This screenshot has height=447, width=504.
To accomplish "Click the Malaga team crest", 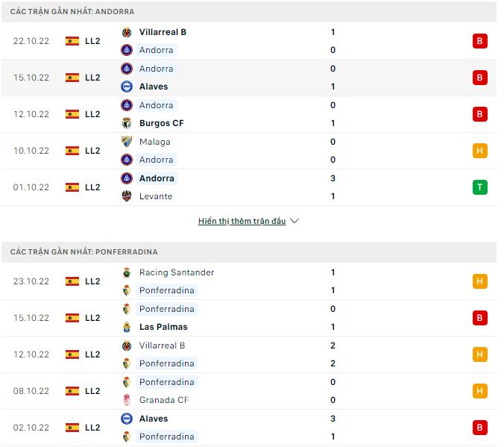I will (x=127, y=142).
